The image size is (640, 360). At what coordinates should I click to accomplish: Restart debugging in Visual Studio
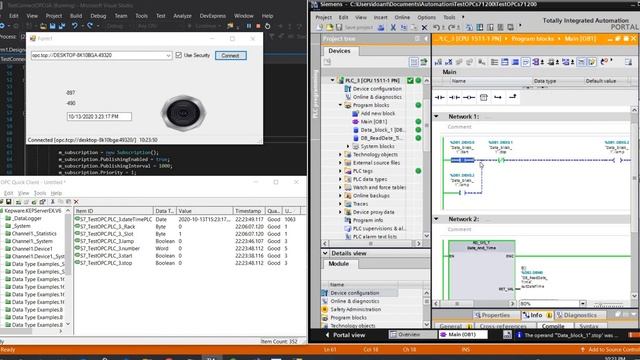[267, 26]
